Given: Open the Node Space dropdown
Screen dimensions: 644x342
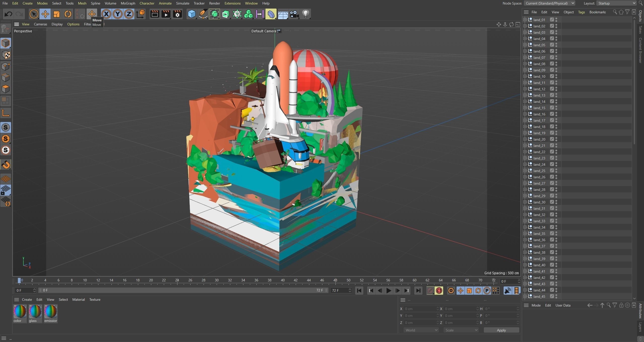Looking at the screenshot, I should [x=549, y=3].
